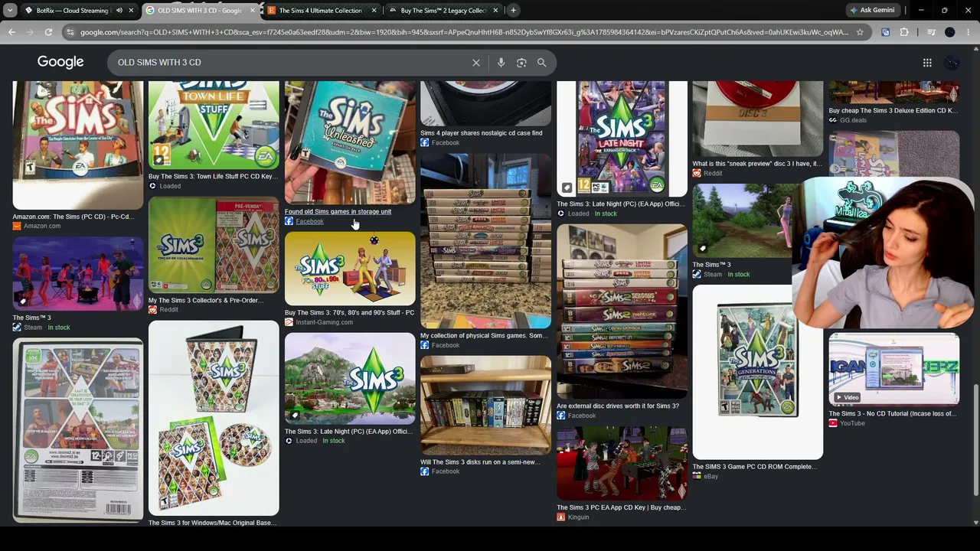
Task: Open the Sims 3 Windows/Mac Original Base image
Action: click(214, 418)
